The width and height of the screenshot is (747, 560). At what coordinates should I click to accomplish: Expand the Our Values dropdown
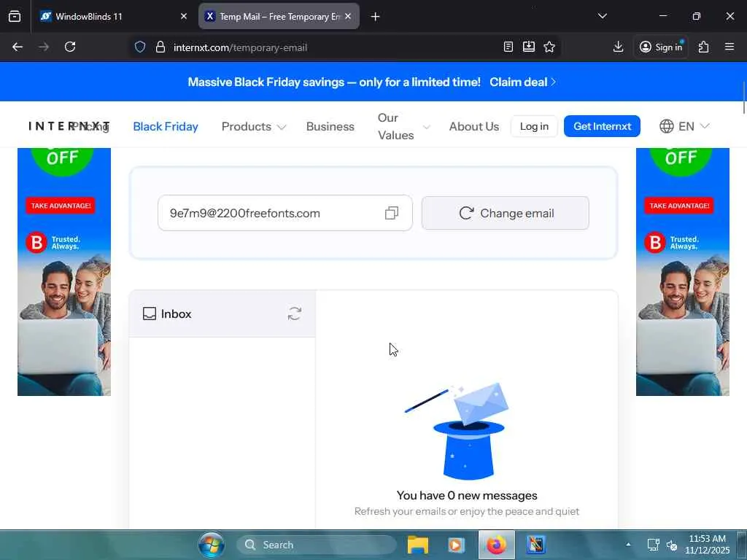(x=403, y=127)
